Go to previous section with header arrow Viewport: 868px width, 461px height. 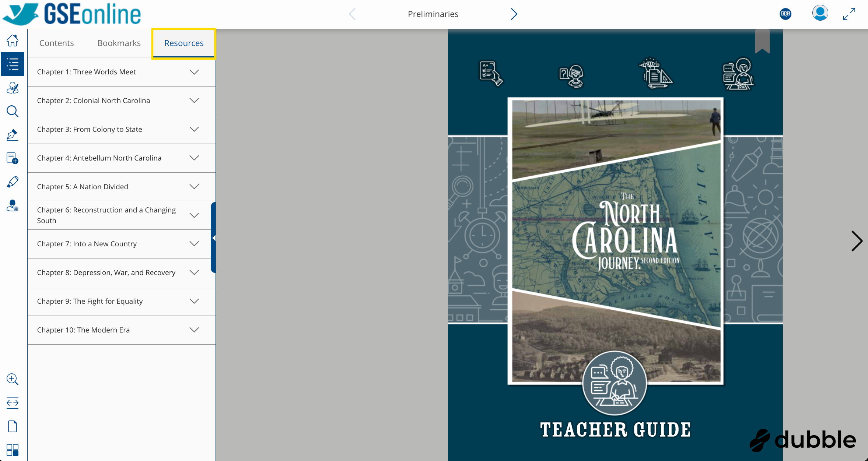coord(352,14)
